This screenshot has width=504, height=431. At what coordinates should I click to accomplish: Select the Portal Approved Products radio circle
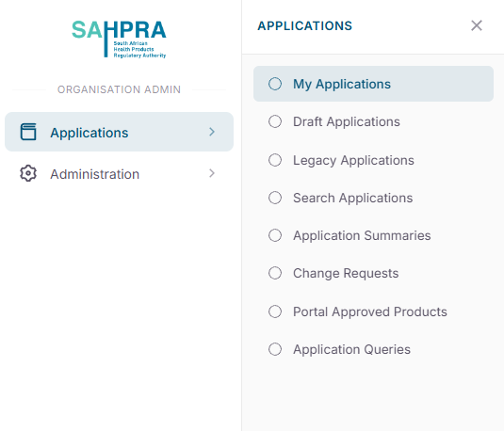pyautogui.click(x=275, y=311)
